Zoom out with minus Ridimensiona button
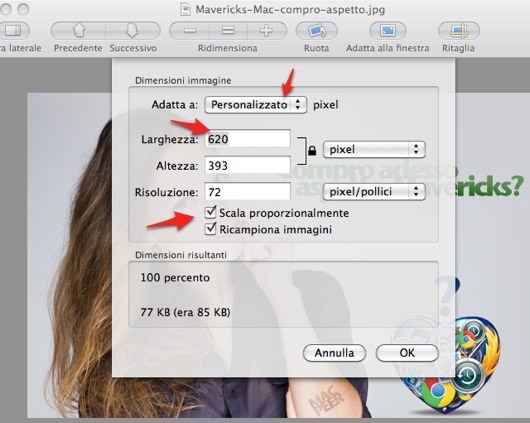 190,31
